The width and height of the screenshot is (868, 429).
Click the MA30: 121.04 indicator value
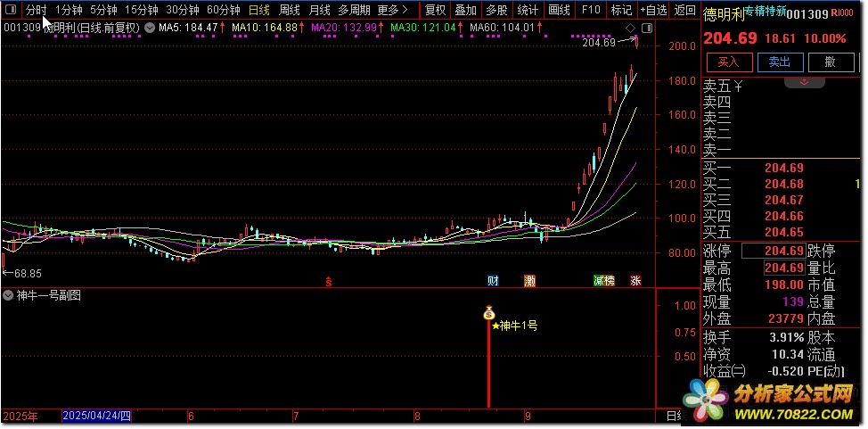(x=426, y=27)
